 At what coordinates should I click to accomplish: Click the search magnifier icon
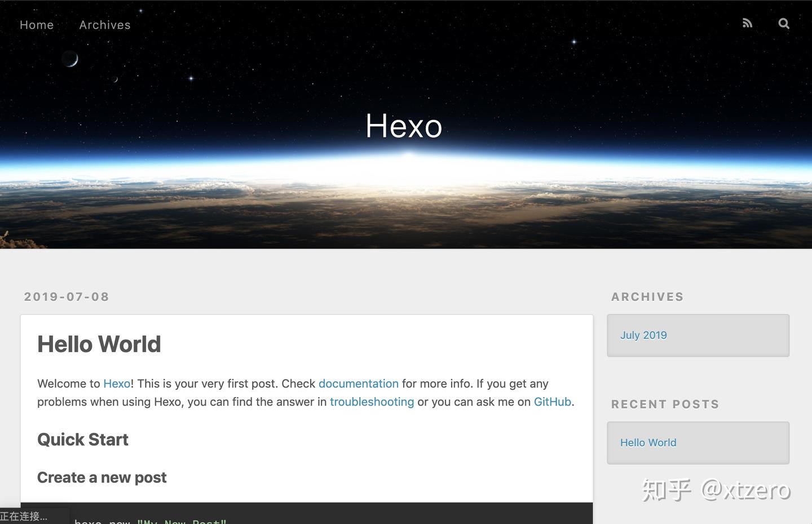(784, 23)
